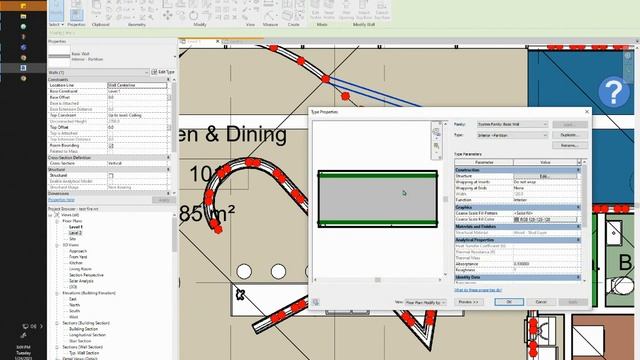Click the Edit Type icon button
Screen dimensions: 640x360
tap(163, 72)
